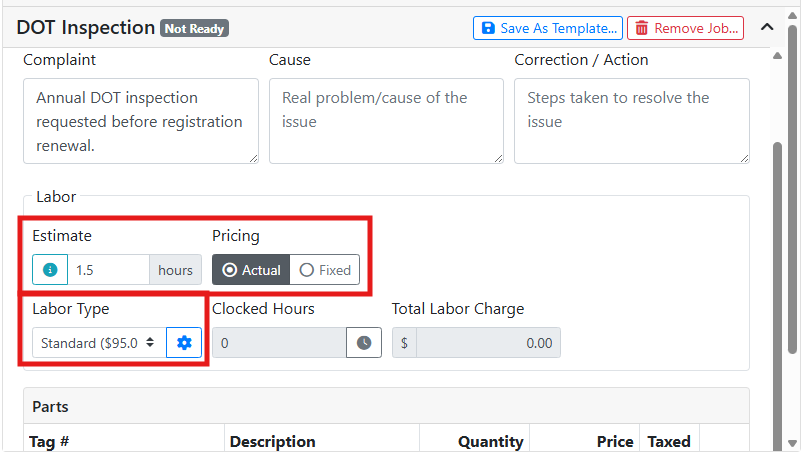Click the Complaint text area
Screen dimensions: 807x465
point(141,121)
